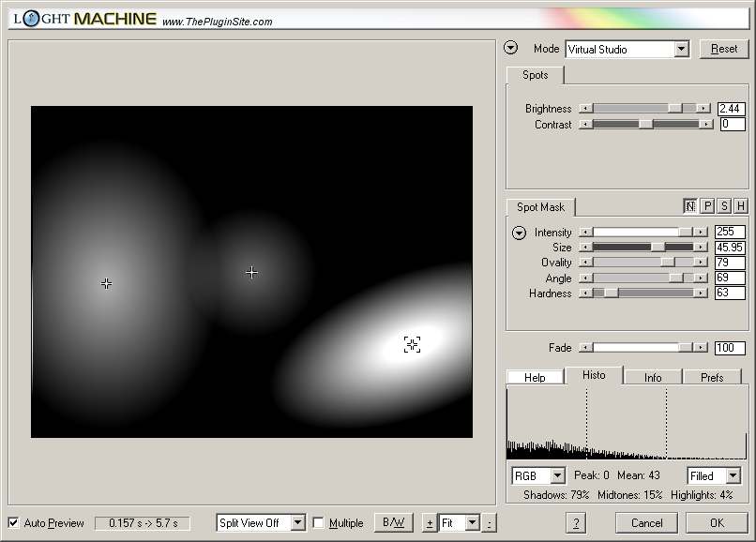The height and width of the screenshot is (542, 756).
Task: Nudge the Brightness slider's right arrow
Action: coord(703,109)
